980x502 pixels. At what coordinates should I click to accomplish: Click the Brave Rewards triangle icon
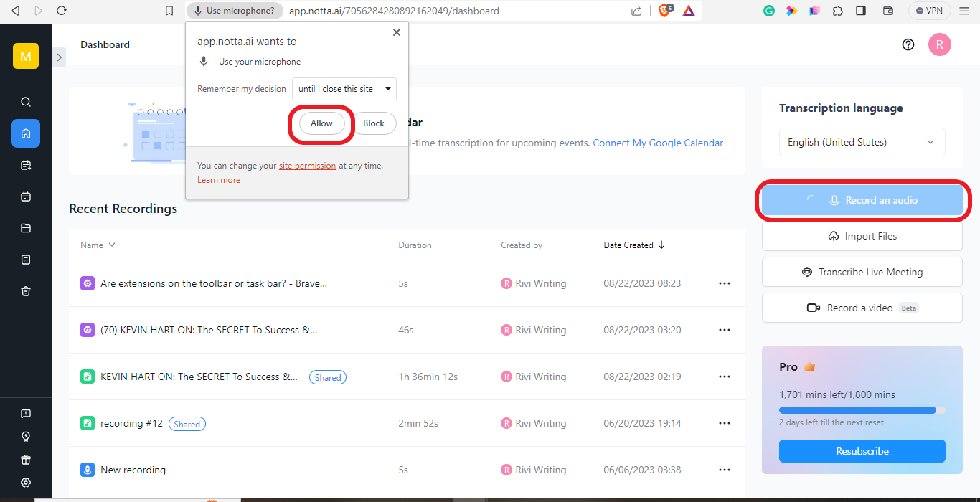pyautogui.click(x=688, y=11)
